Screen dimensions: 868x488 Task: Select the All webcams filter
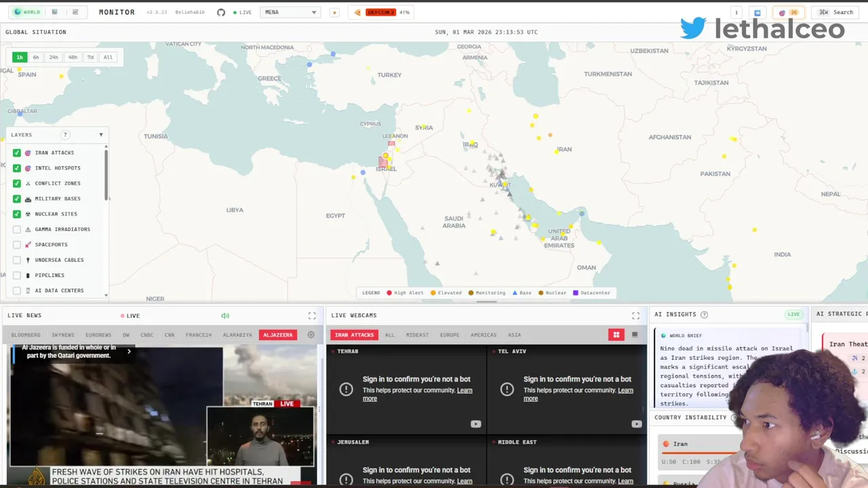coord(390,335)
